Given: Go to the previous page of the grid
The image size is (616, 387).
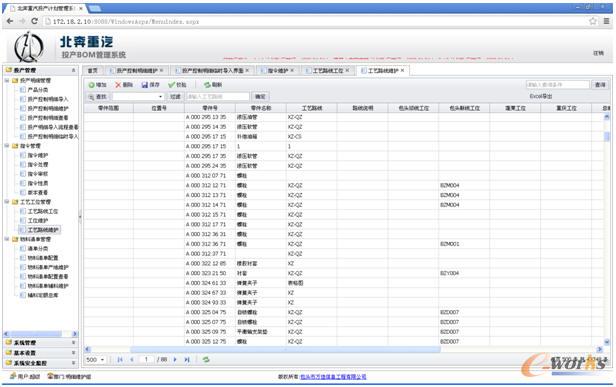Looking at the screenshot, I should click(x=132, y=359).
